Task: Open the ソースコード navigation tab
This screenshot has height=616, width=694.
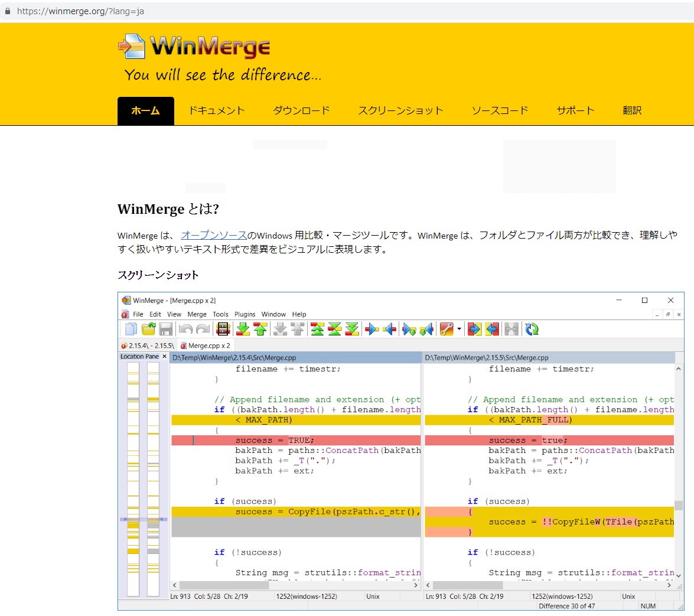Action: (x=500, y=110)
